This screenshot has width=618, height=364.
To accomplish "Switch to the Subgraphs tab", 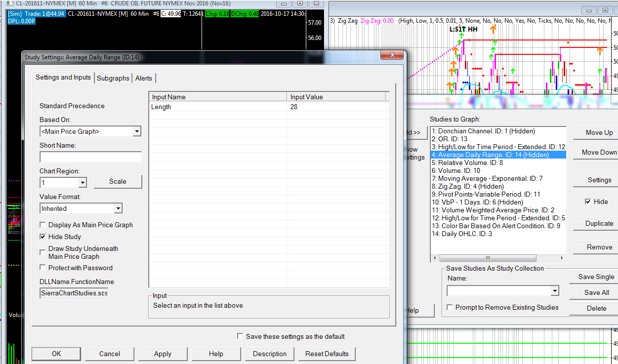I will coord(113,78).
